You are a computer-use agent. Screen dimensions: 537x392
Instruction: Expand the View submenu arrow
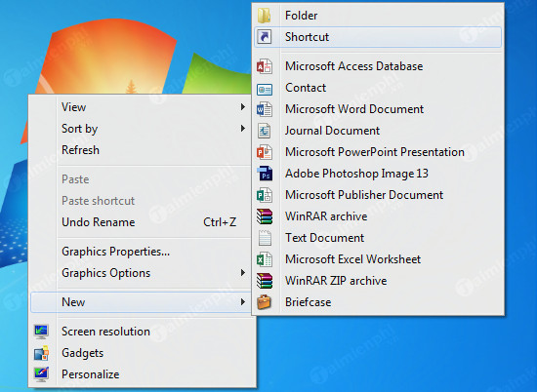click(x=243, y=107)
